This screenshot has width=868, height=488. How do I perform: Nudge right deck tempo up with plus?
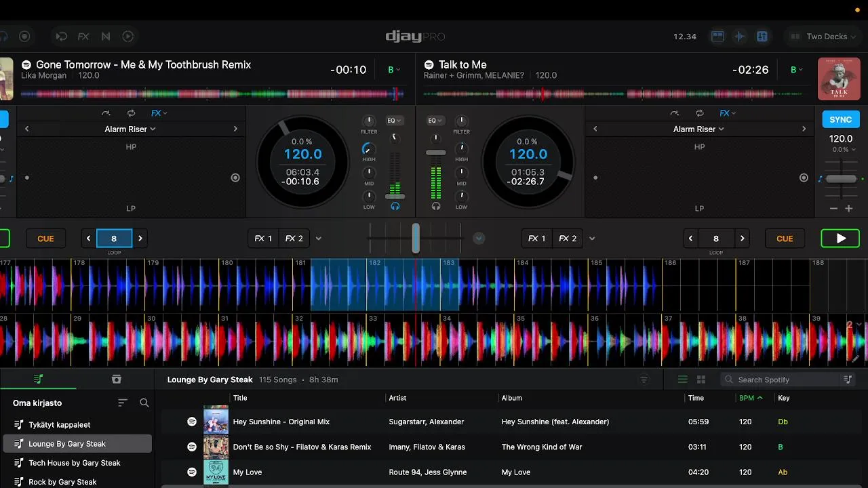[x=848, y=209]
